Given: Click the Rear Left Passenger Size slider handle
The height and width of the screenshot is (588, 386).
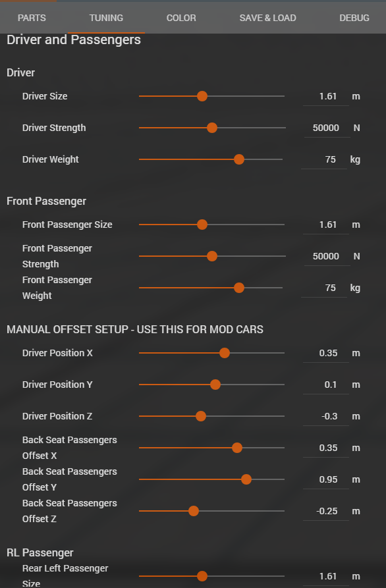Looking at the screenshot, I should tap(202, 576).
